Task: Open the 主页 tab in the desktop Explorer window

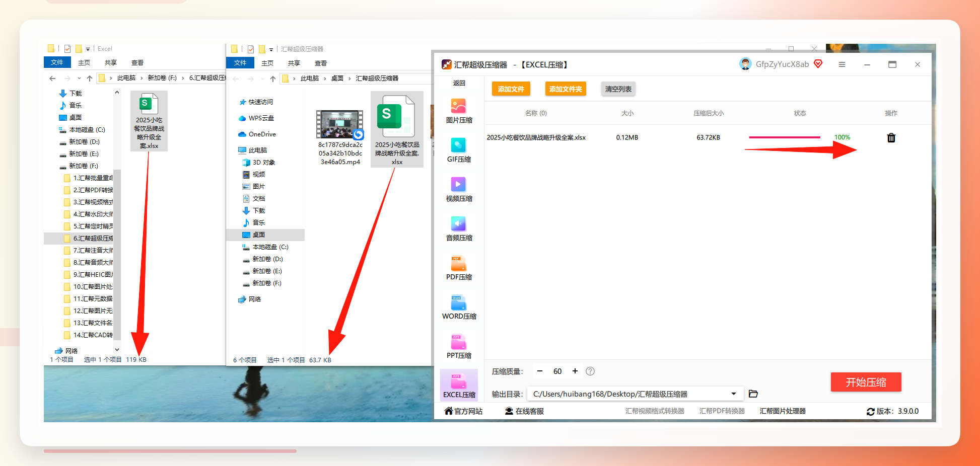Action: tap(267, 63)
